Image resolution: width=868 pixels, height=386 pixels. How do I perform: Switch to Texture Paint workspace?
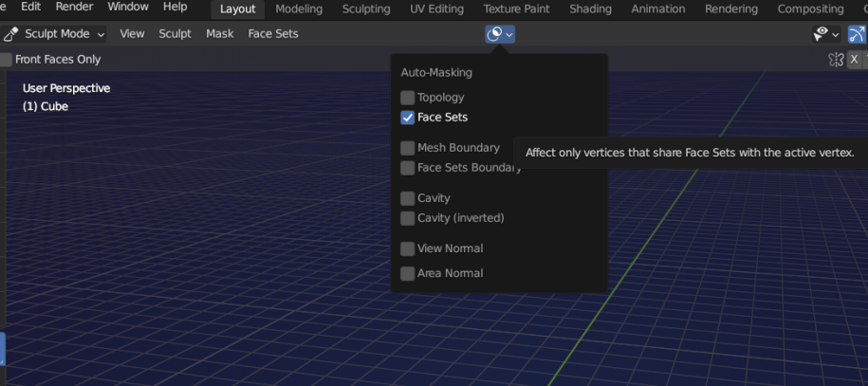coord(516,9)
